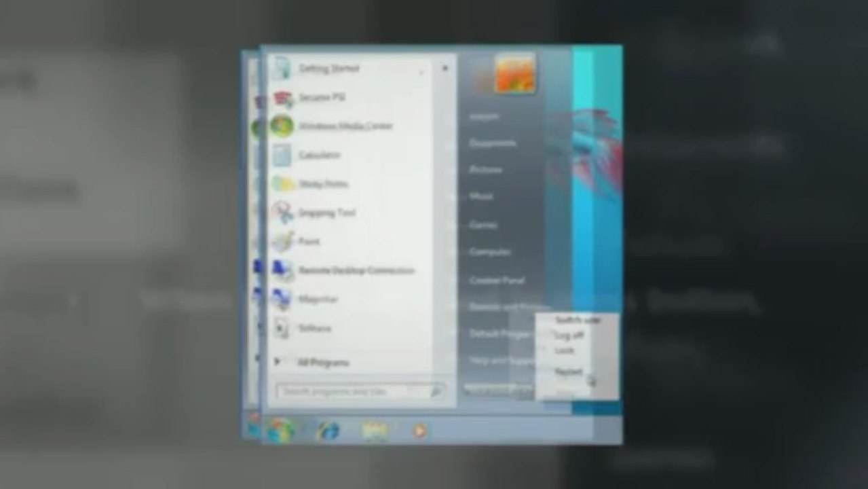This screenshot has height=489, width=868.
Task: Open the user name personal folder link
Action: pos(485,117)
